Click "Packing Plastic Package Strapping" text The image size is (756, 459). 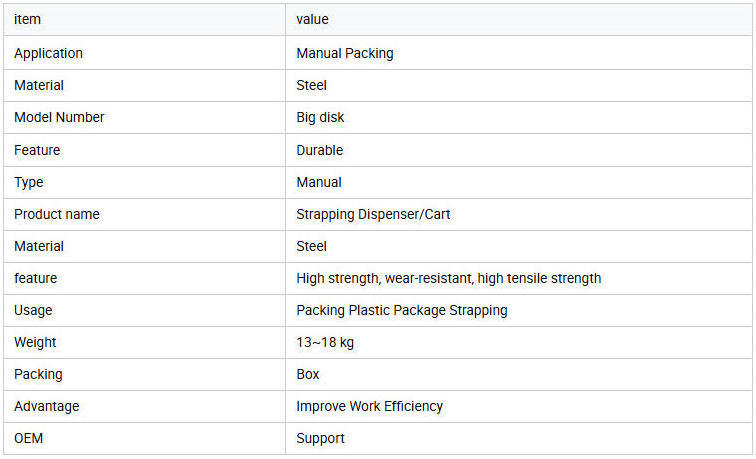(x=402, y=310)
